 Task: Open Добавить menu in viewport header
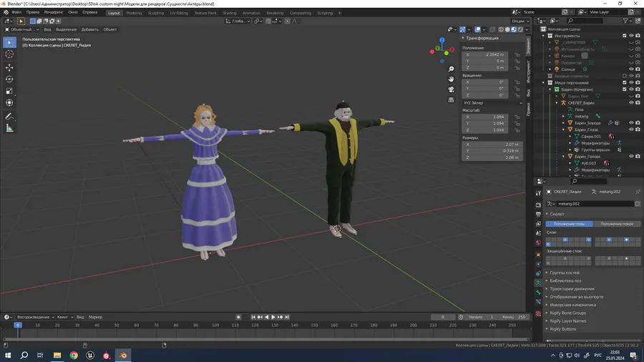[x=89, y=29]
